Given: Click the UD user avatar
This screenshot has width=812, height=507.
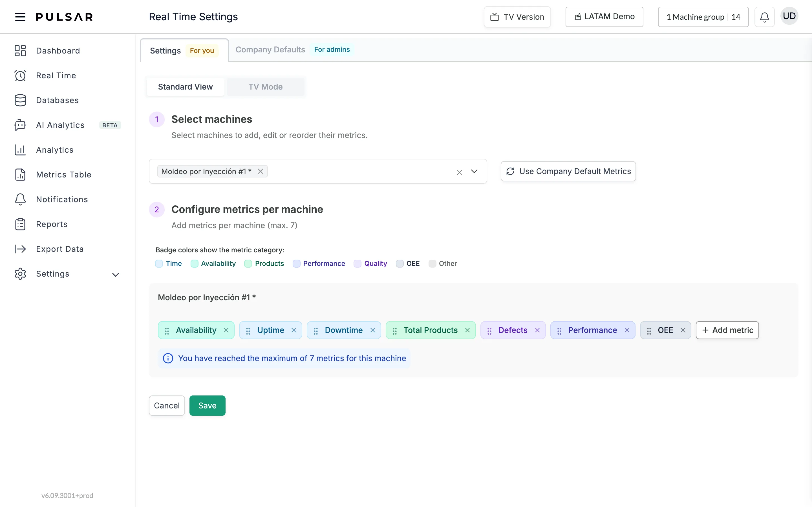Looking at the screenshot, I should (x=789, y=16).
